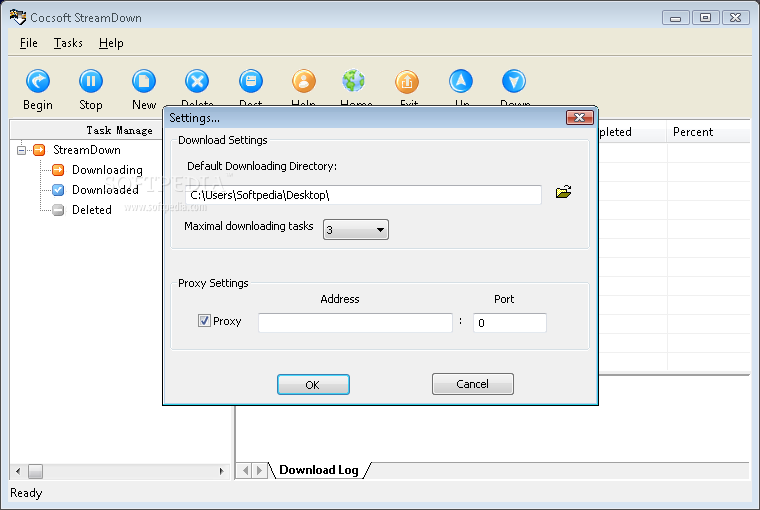Open Help from the toolbar icon
Screen dimensions: 760x510
click(304, 81)
